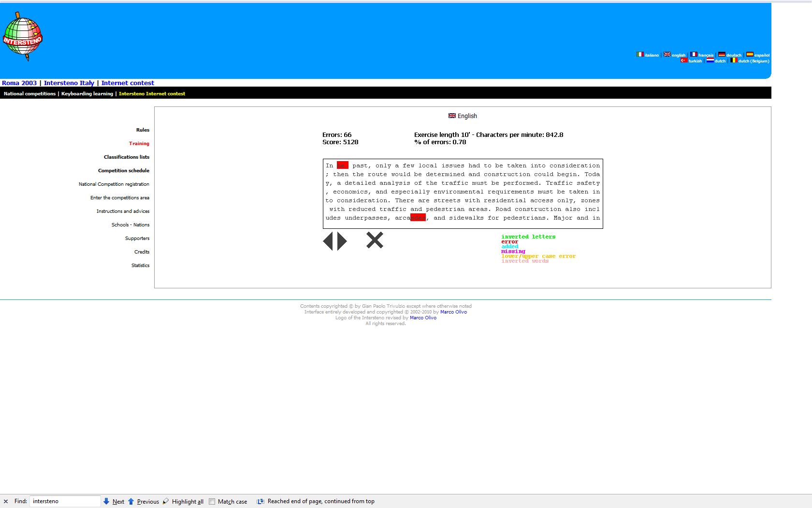This screenshot has width=812, height=508.
Task: Close the find bar
Action: coord(6,501)
